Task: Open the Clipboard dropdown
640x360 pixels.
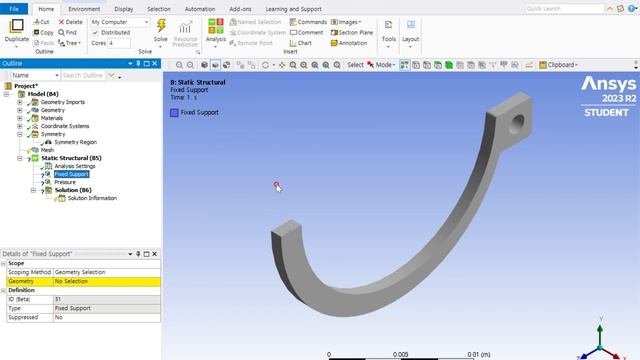Action: coord(558,65)
